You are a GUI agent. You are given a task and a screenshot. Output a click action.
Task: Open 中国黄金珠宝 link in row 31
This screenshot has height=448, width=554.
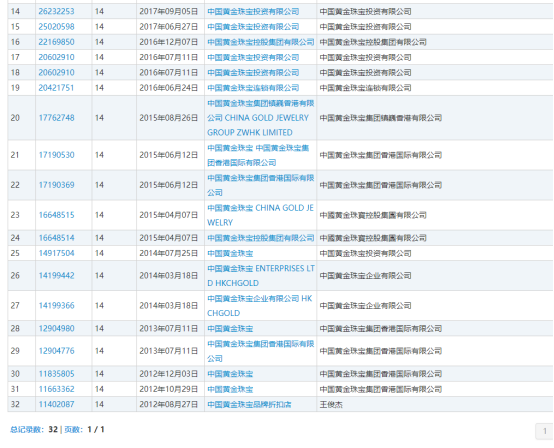point(230,389)
